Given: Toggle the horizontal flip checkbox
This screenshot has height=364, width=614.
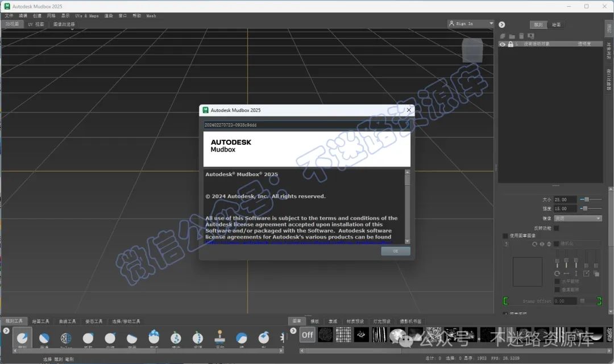Looking at the screenshot, I should (x=557, y=282).
